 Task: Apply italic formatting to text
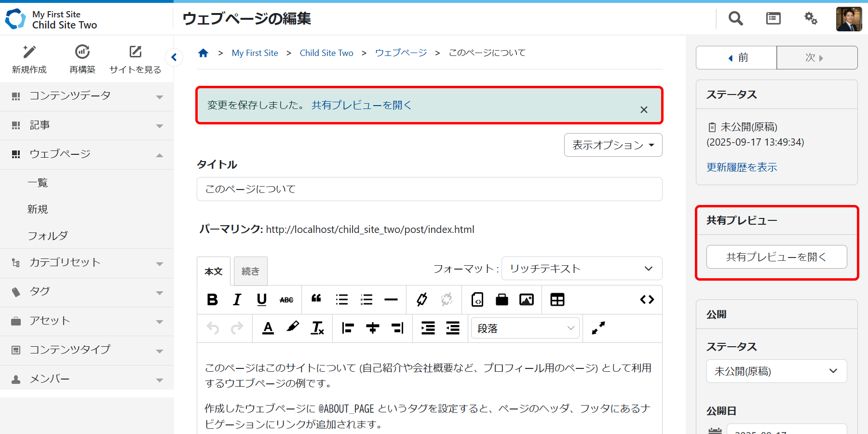(x=237, y=299)
